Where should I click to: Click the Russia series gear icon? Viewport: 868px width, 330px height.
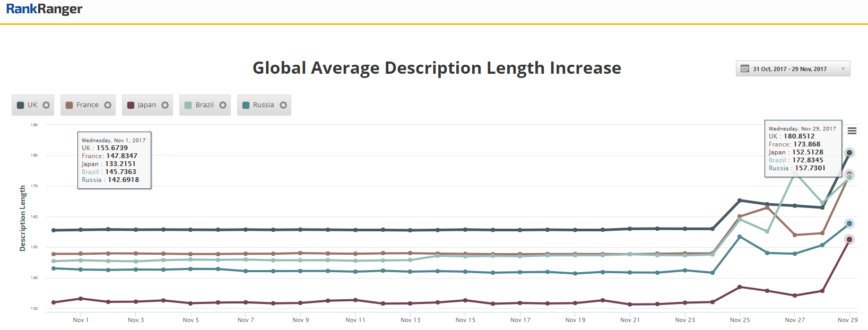pyautogui.click(x=283, y=105)
